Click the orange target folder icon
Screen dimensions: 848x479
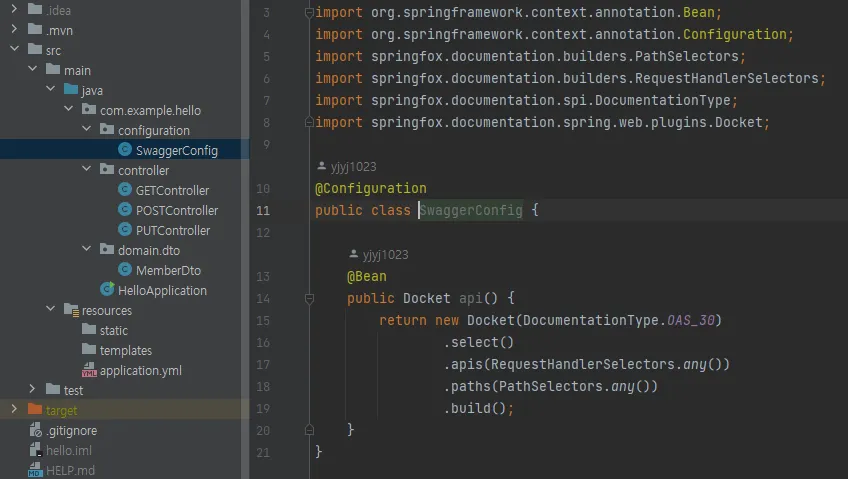pos(35,409)
